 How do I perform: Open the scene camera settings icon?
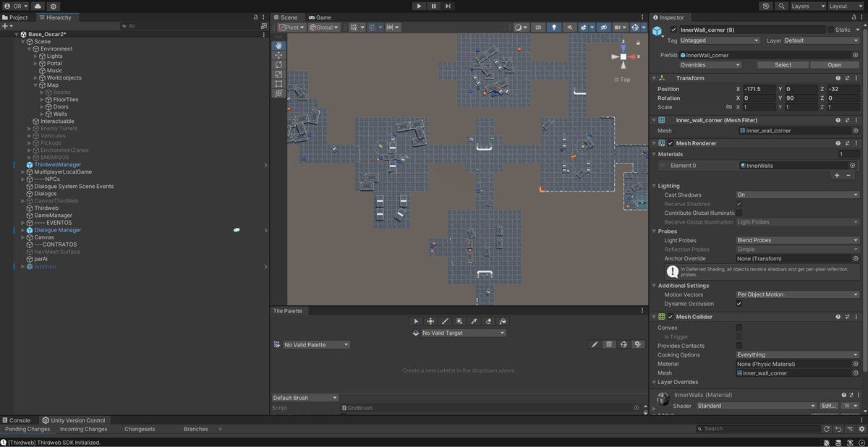(x=620, y=27)
